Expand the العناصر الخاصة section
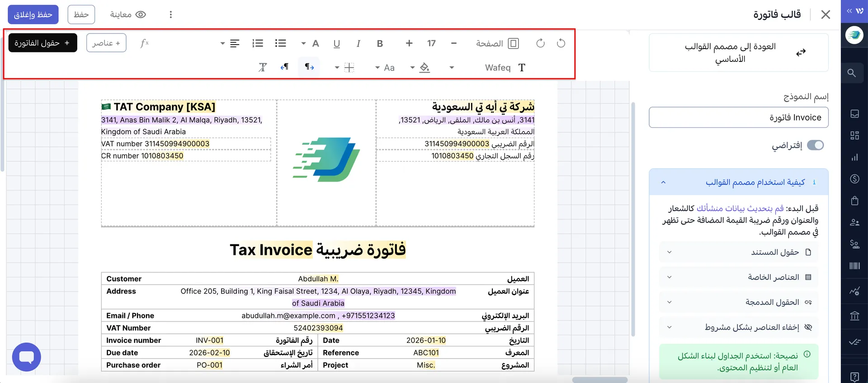The width and height of the screenshot is (868, 383). coord(739,277)
